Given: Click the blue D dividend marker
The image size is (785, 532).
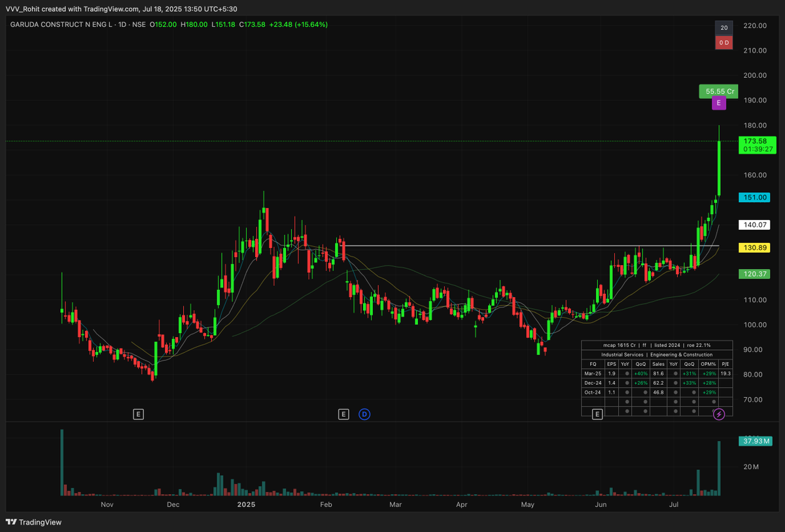Looking at the screenshot, I should [x=364, y=414].
